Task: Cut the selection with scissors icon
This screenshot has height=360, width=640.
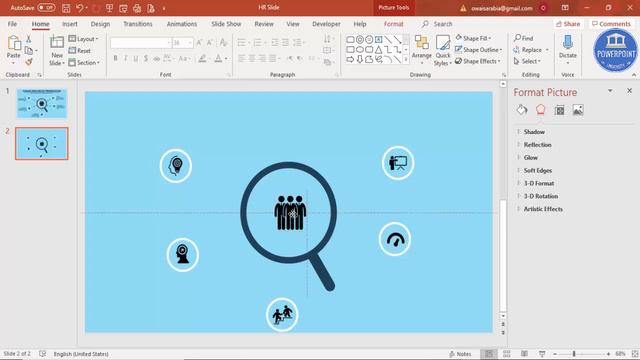Action: (29, 39)
